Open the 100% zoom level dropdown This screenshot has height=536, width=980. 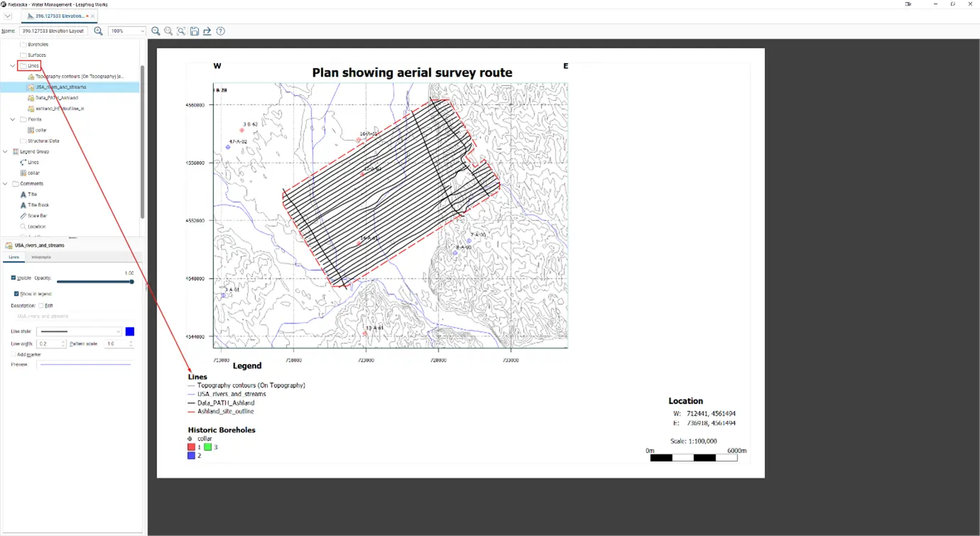[127, 31]
